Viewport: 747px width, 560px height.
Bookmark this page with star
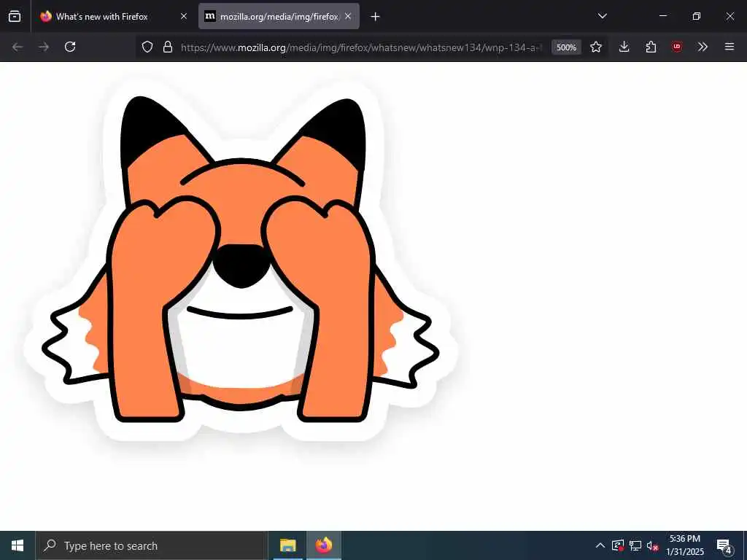click(x=596, y=47)
